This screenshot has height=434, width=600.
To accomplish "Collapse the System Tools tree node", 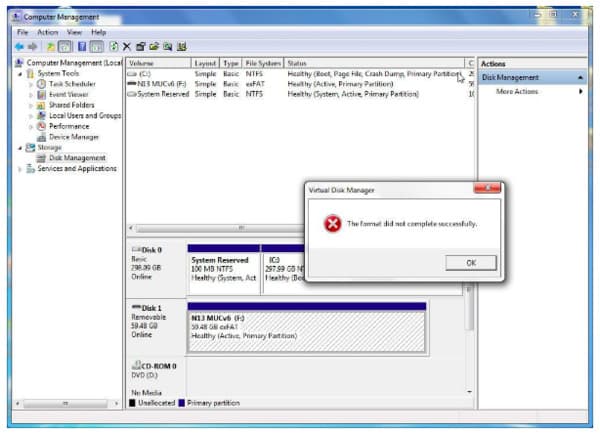I will pyautogui.click(x=20, y=74).
